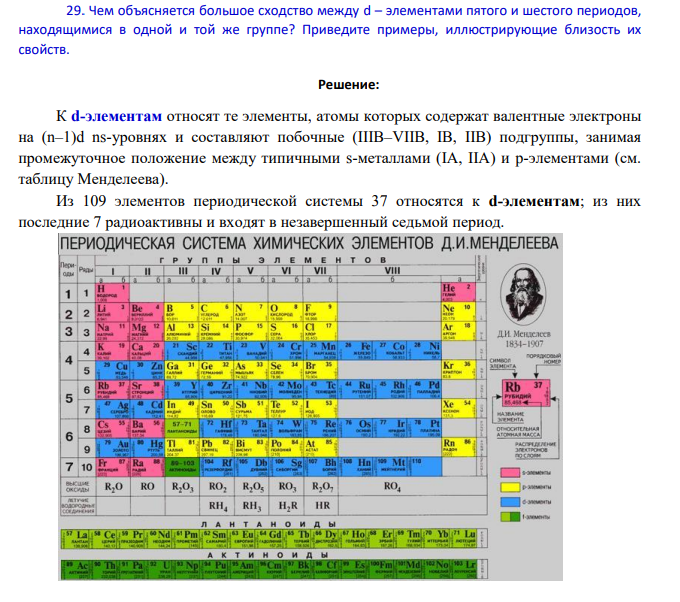The width and height of the screenshot is (680, 602).
Task: Click the green 57-71 lanthanoids cell
Action: 181,428
